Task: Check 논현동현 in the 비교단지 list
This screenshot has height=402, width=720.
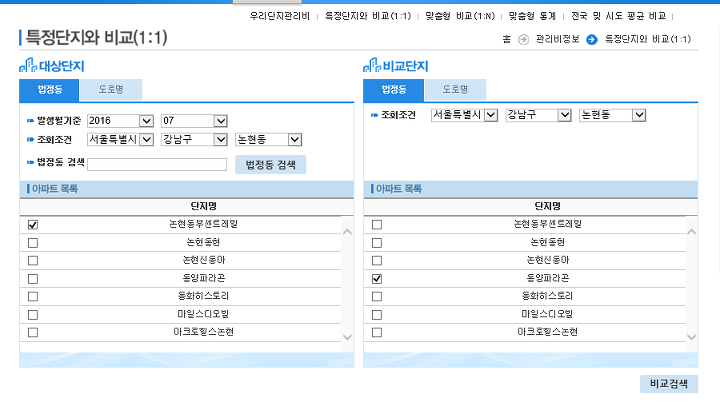Action: pyautogui.click(x=377, y=243)
